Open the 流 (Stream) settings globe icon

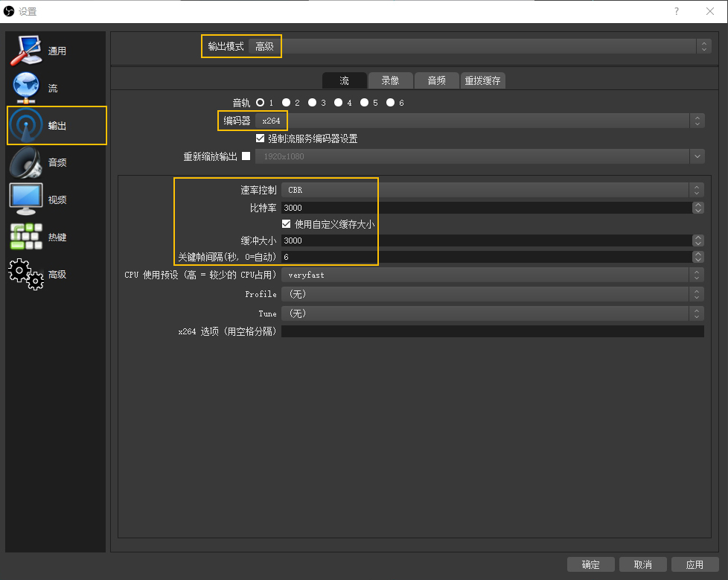pyautogui.click(x=26, y=89)
